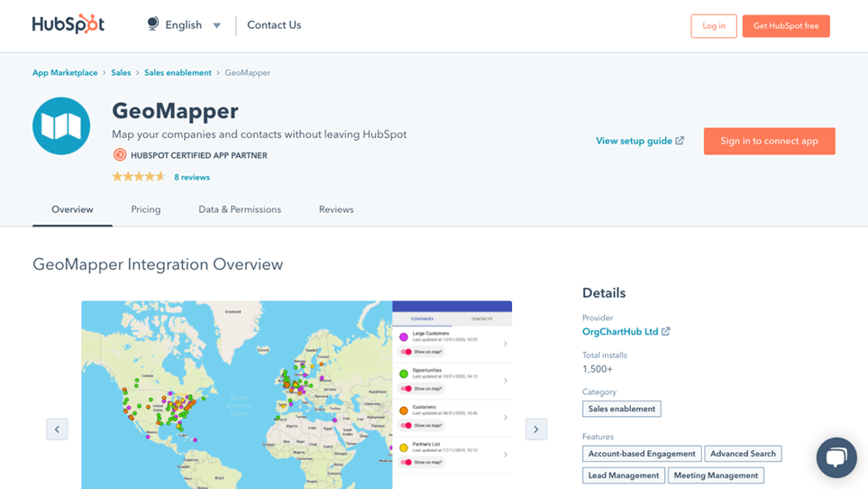
Task: Select Companies tab in map screenshot
Action: point(423,319)
